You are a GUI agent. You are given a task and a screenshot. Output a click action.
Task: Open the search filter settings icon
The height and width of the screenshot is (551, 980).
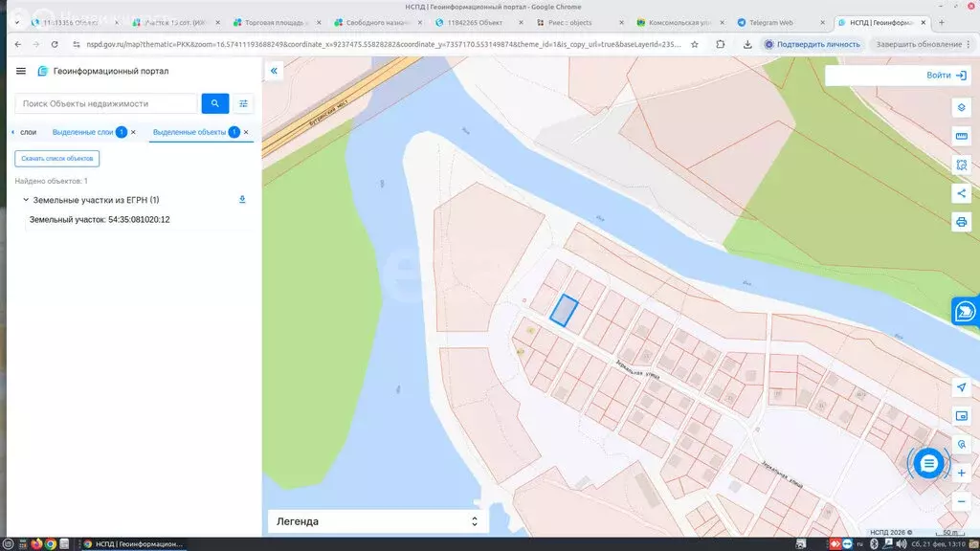click(x=242, y=103)
